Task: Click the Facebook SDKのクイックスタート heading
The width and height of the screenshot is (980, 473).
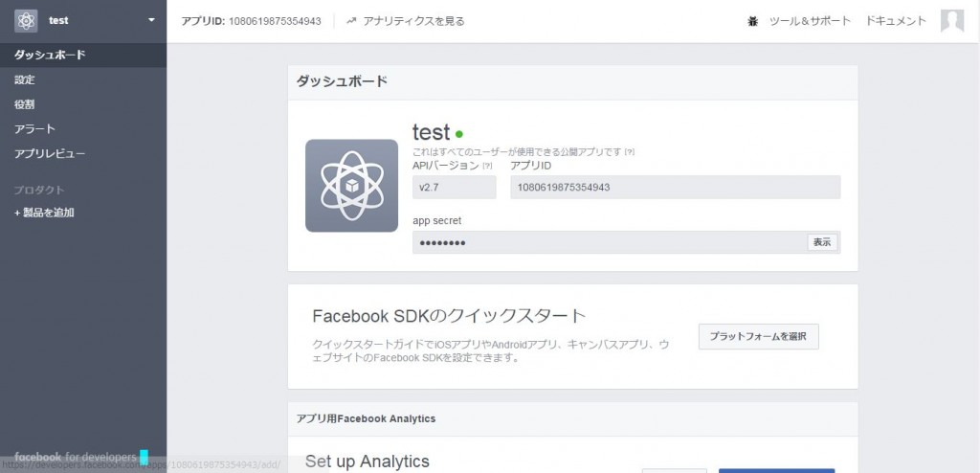Action: [x=450, y=316]
